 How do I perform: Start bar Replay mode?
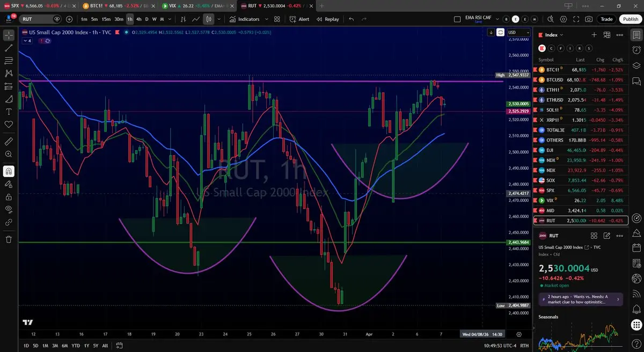point(327,19)
